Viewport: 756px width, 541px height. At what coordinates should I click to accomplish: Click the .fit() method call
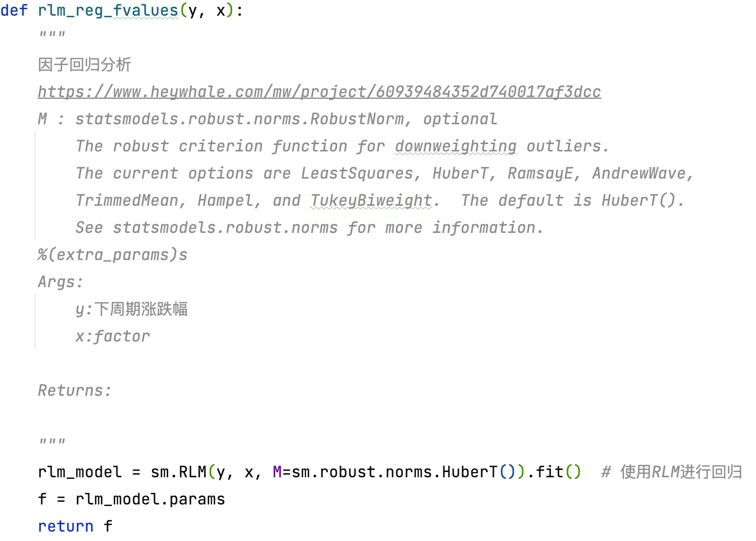(553, 472)
